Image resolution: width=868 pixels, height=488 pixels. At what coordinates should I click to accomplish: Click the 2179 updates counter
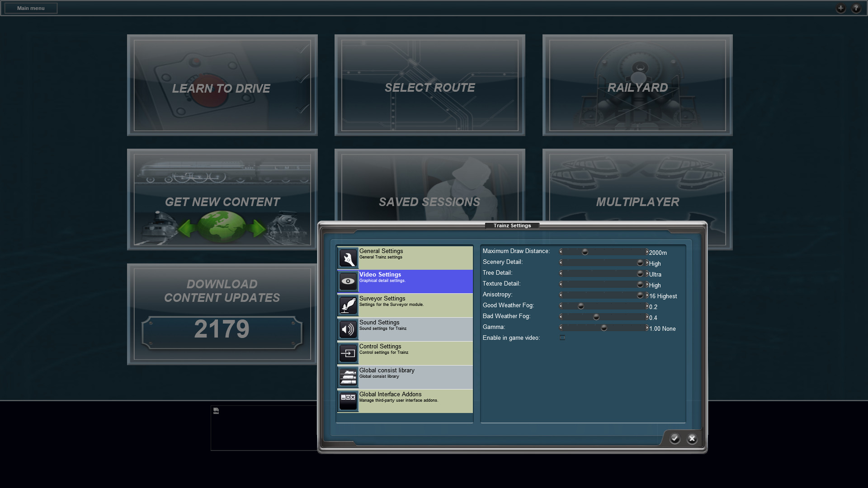[222, 329]
